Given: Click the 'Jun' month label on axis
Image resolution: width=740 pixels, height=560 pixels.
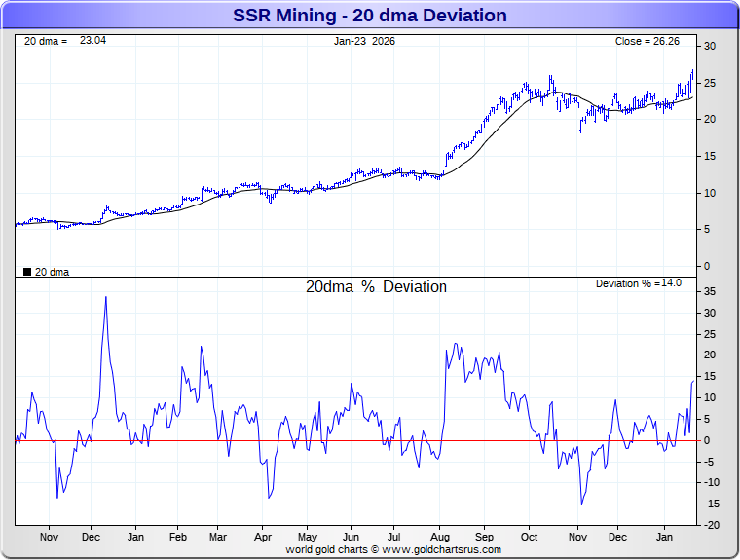Looking at the screenshot, I should coord(351,538).
